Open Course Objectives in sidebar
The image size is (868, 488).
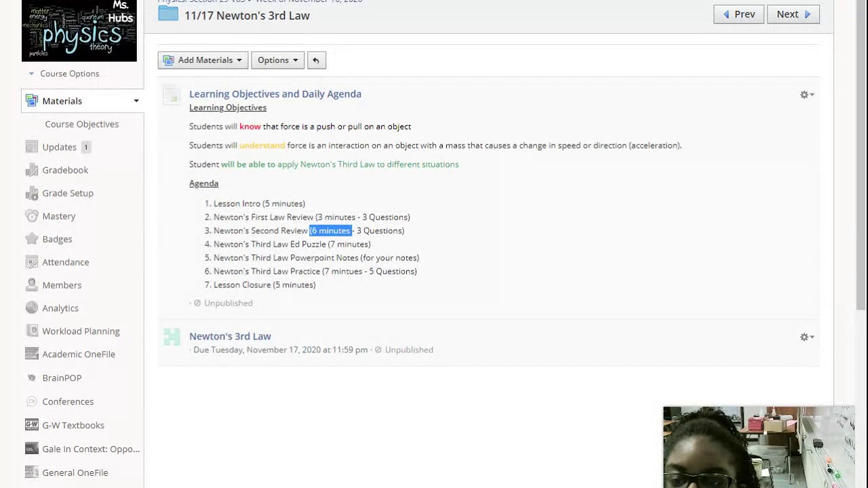82,124
